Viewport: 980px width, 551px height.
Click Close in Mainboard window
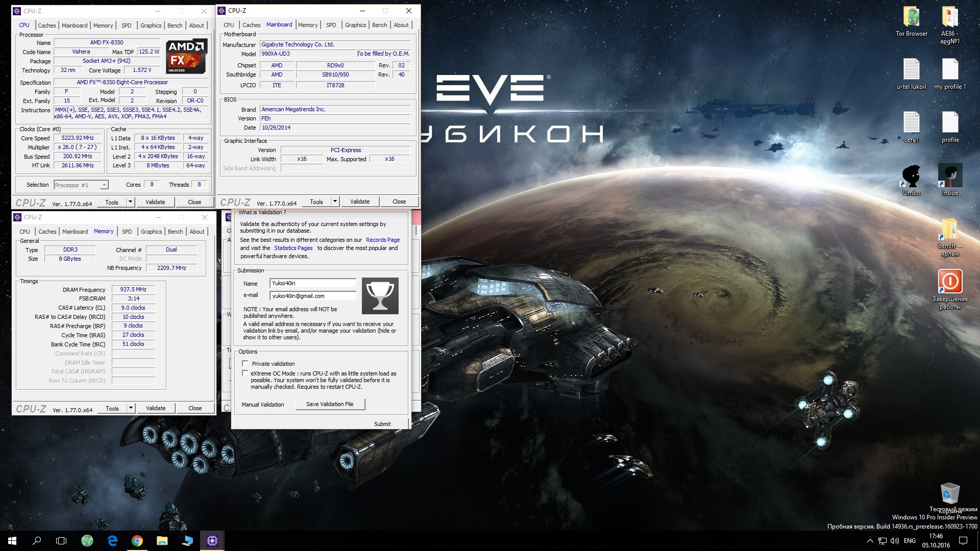tap(399, 202)
